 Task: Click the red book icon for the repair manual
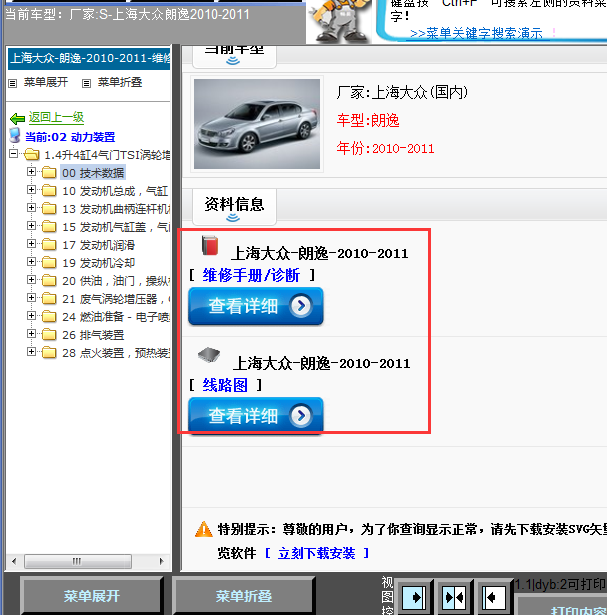pos(209,246)
